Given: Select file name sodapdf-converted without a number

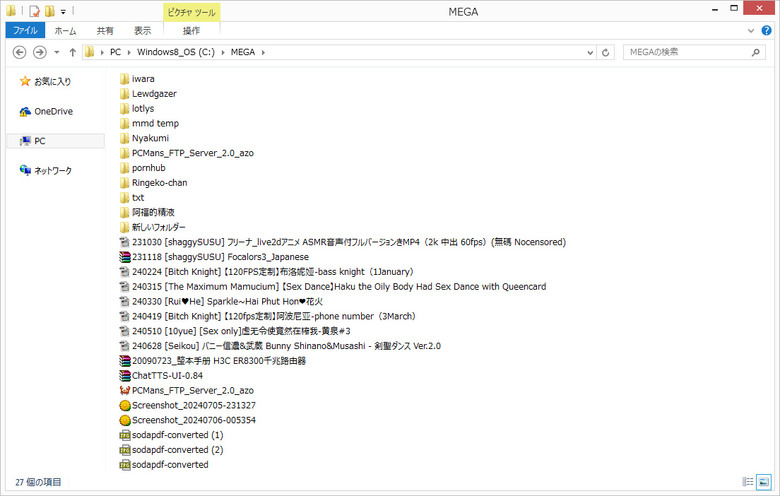Looking at the screenshot, I should tap(170, 465).
